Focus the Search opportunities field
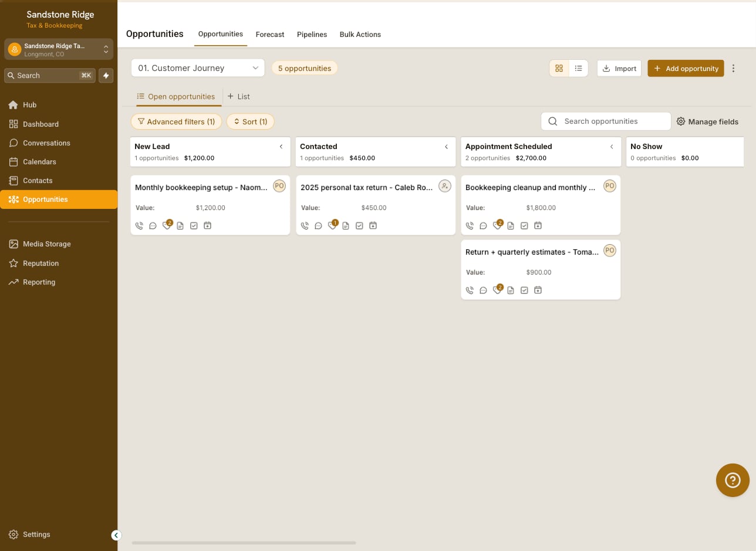 point(606,121)
